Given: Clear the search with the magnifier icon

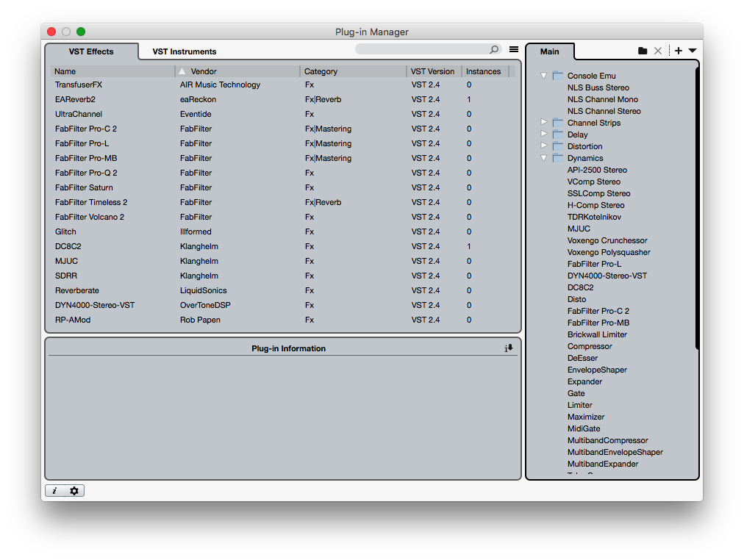Looking at the screenshot, I should point(493,49).
